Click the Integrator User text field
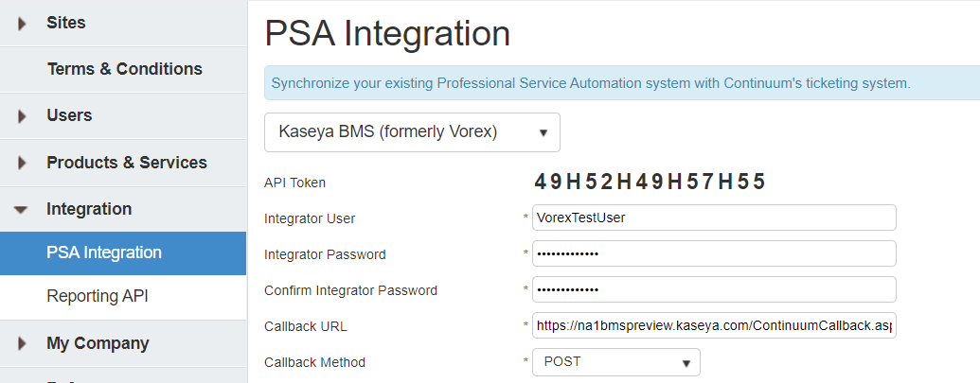 (x=714, y=218)
